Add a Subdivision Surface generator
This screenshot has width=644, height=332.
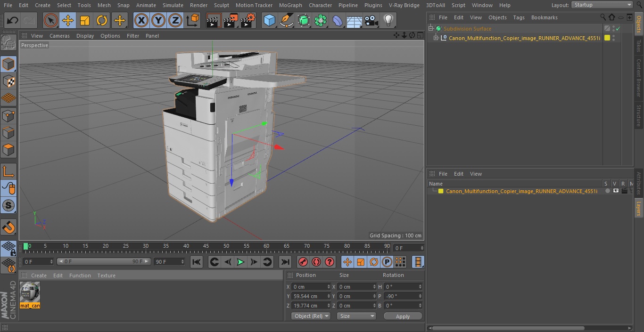[304, 20]
